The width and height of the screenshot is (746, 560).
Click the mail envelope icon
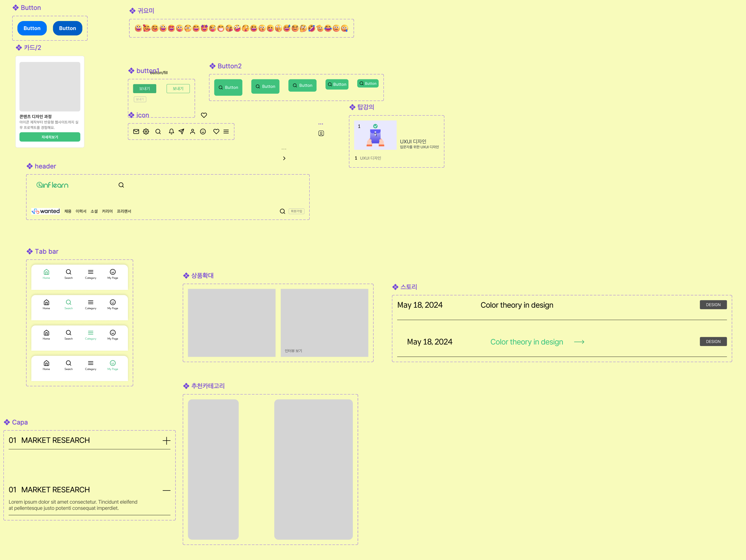[x=136, y=131]
